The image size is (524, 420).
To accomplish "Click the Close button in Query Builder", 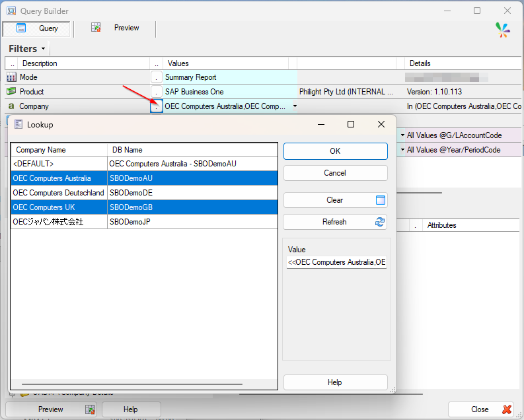I will pyautogui.click(x=481, y=409).
